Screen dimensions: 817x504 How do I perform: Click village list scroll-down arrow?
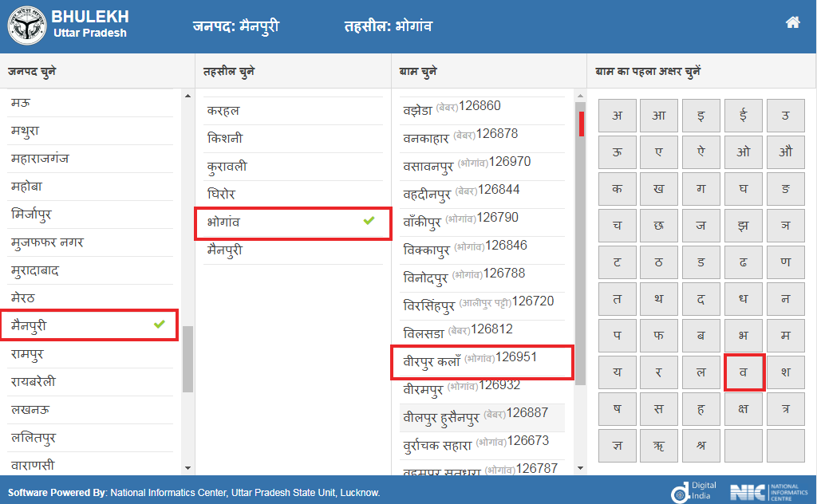[x=580, y=468]
